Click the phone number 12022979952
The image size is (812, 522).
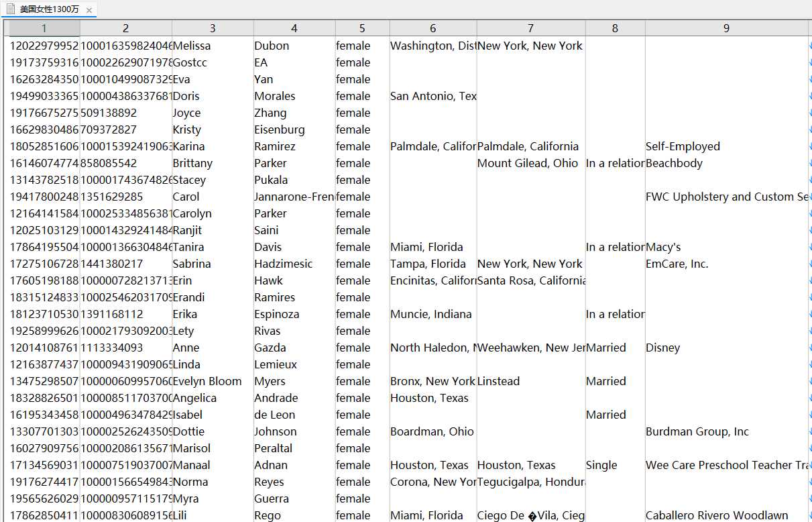[x=44, y=46]
